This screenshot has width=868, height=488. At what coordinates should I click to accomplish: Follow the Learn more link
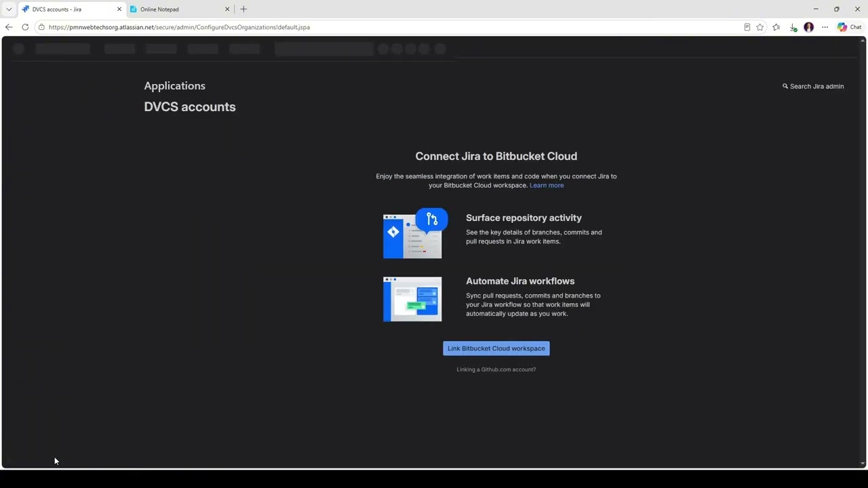click(547, 185)
